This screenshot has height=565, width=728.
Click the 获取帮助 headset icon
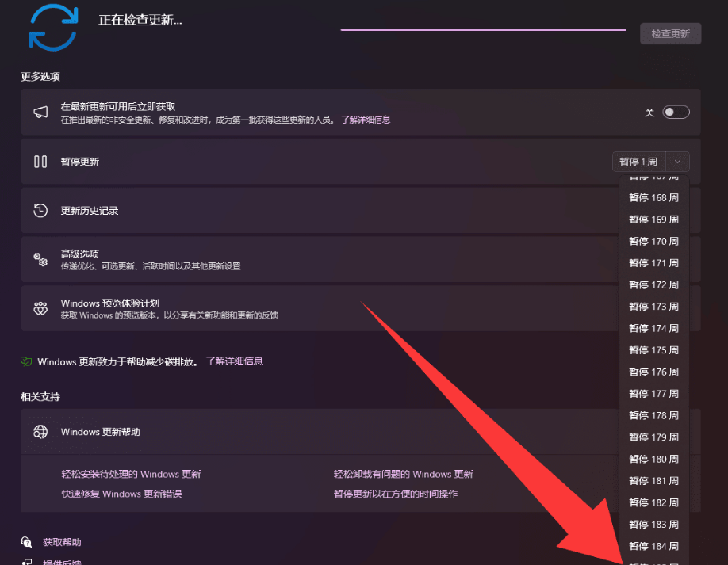[x=26, y=542]
